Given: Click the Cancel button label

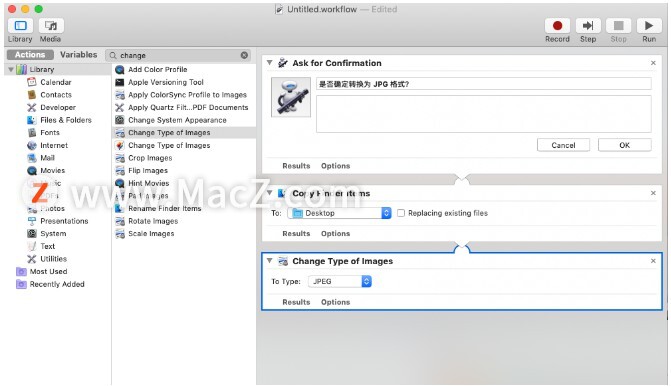Looking at the screenshot, I should click(x=563, y=145).
